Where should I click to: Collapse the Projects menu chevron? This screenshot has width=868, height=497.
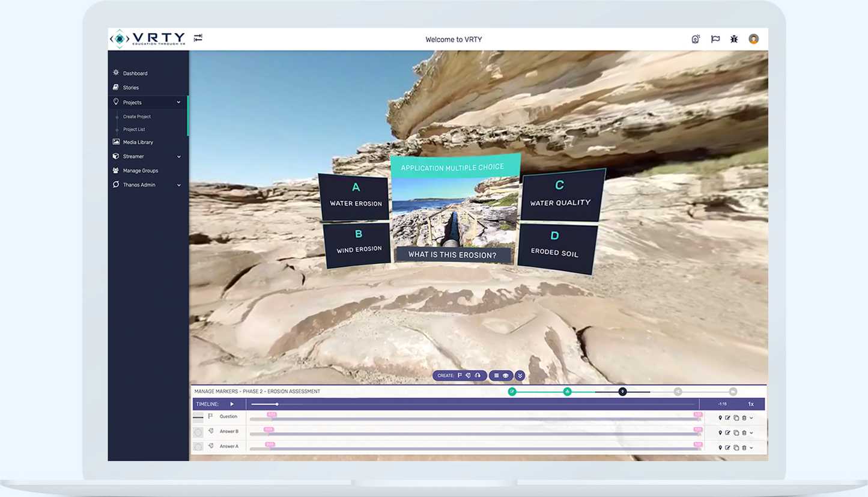[x=178, y=103]
